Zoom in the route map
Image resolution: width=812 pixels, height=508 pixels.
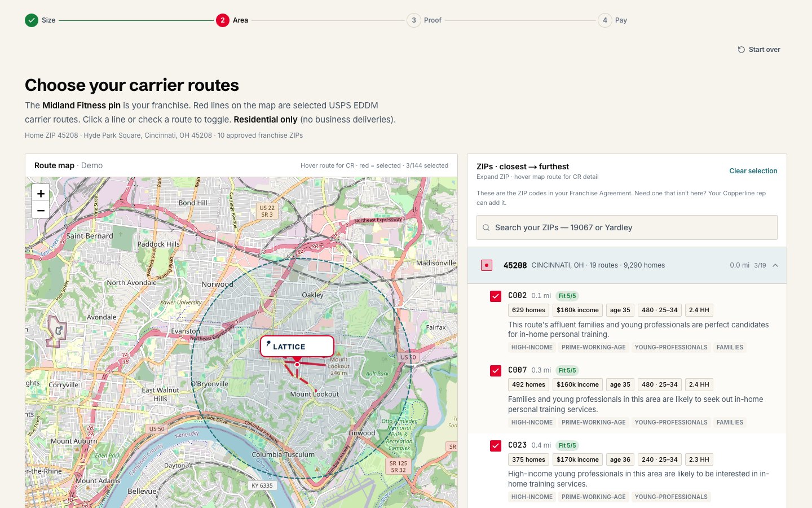pyautogui.click(x=41, y=194)
